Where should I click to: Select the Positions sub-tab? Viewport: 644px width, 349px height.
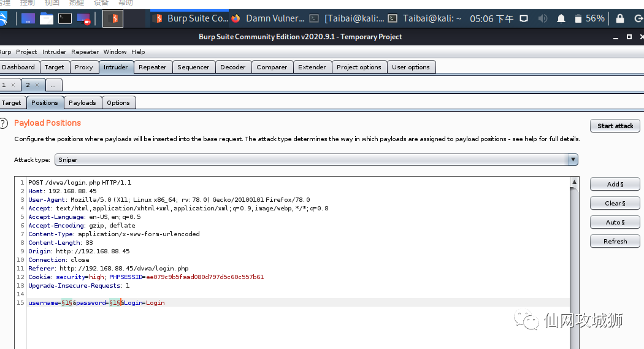click(45, 102)
